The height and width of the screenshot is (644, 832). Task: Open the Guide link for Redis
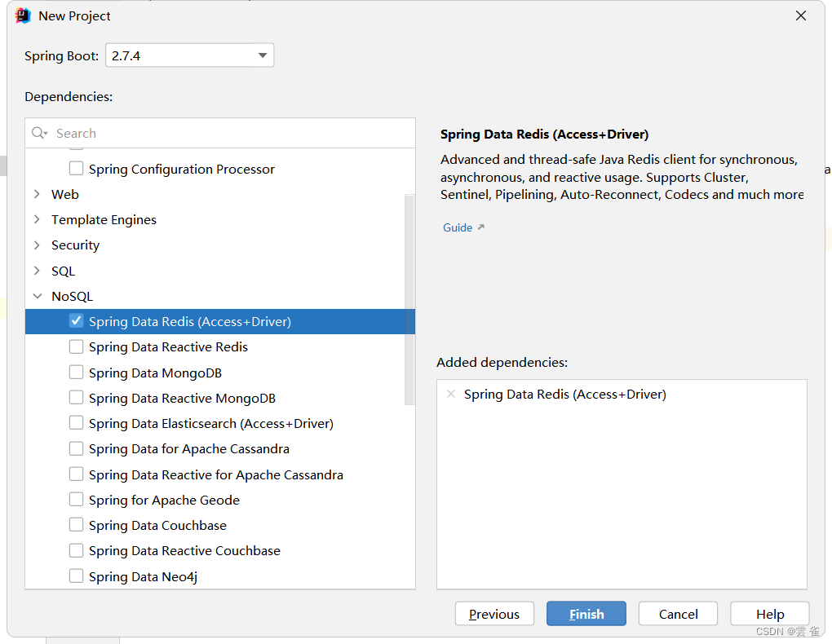point(458,227)
